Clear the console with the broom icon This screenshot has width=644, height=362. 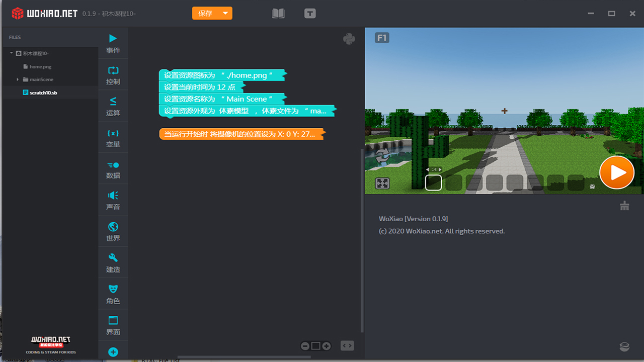click(x=624, y=205)
